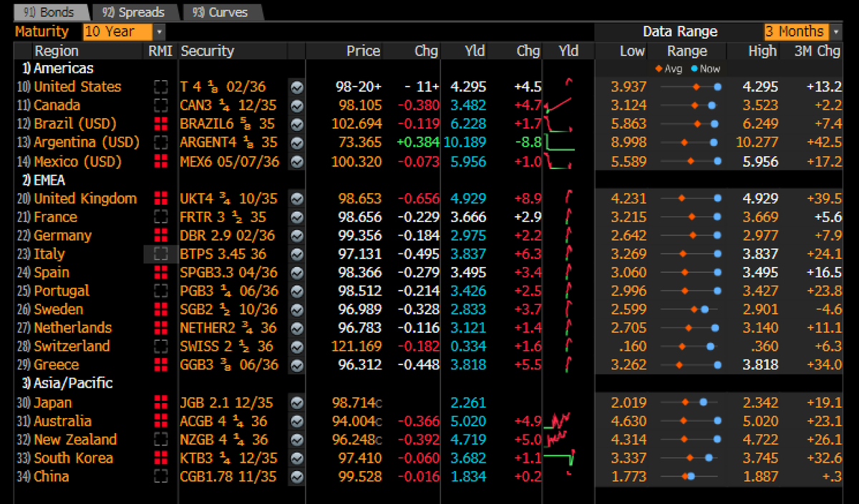The width and height of the screenshot is (859, 504).
Task: Click security JGB 2.1 12/35
Action: pos(228,403)
